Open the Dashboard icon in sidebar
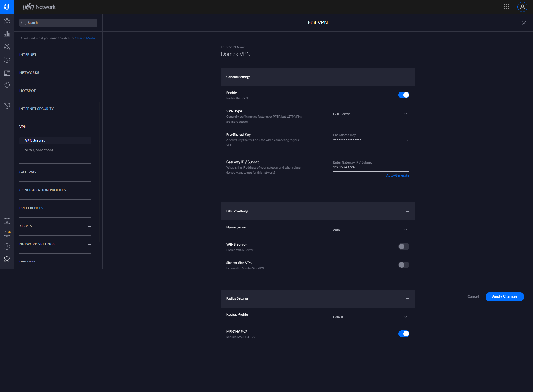This screenshot has height=392, width=533. click(7, 21)
